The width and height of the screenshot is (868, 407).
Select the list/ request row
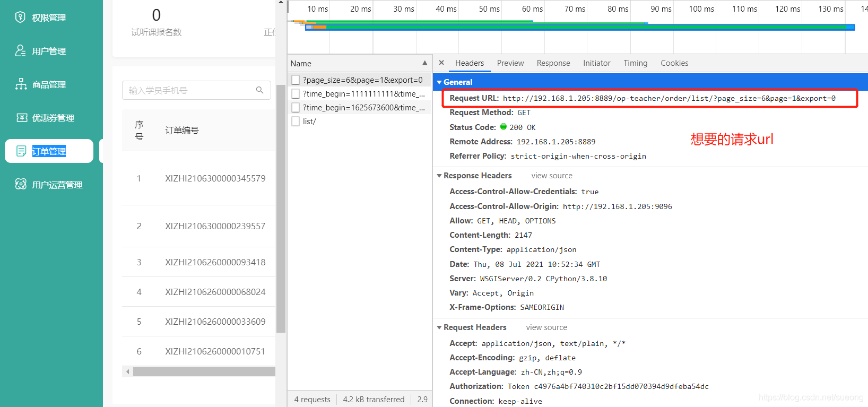[359, 122]
